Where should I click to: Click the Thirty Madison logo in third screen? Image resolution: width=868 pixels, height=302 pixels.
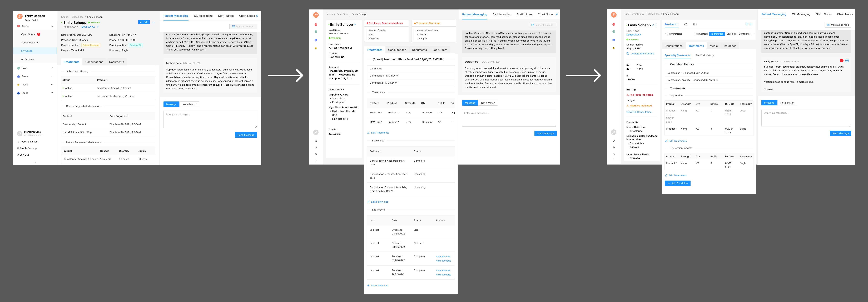tap(614, 15)
